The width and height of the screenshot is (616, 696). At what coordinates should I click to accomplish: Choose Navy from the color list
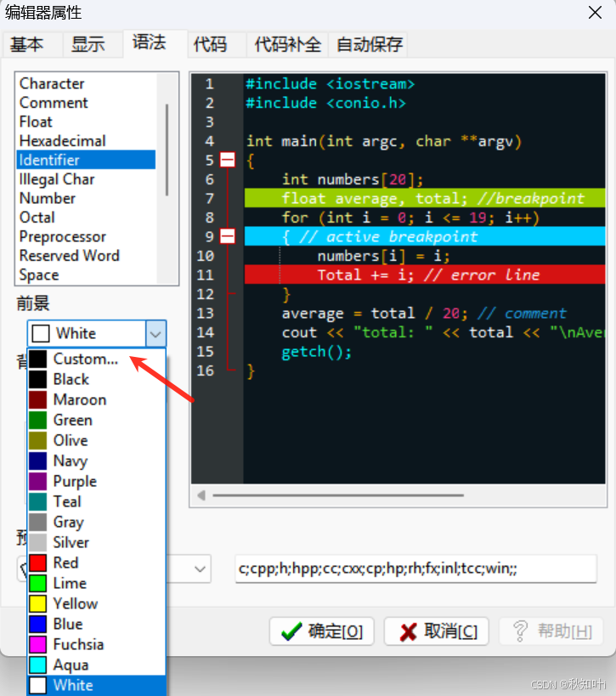coord(97,461)
